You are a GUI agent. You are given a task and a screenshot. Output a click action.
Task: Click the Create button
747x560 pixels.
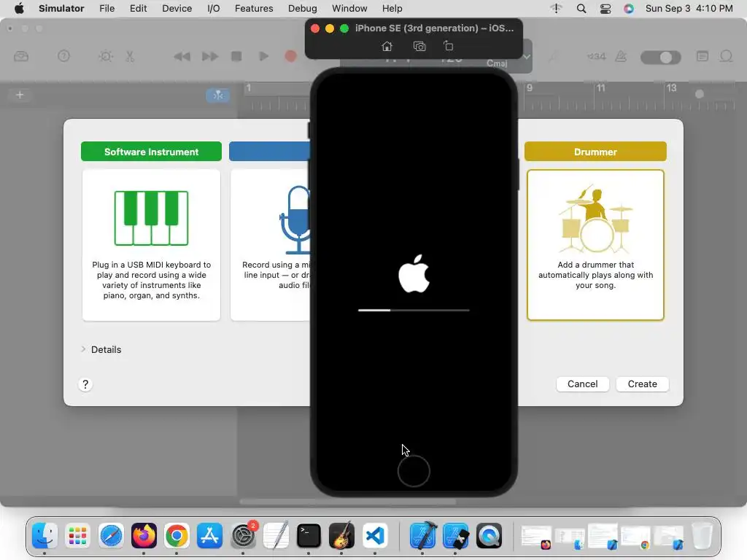pyautogui.click(x=642, y=384)
